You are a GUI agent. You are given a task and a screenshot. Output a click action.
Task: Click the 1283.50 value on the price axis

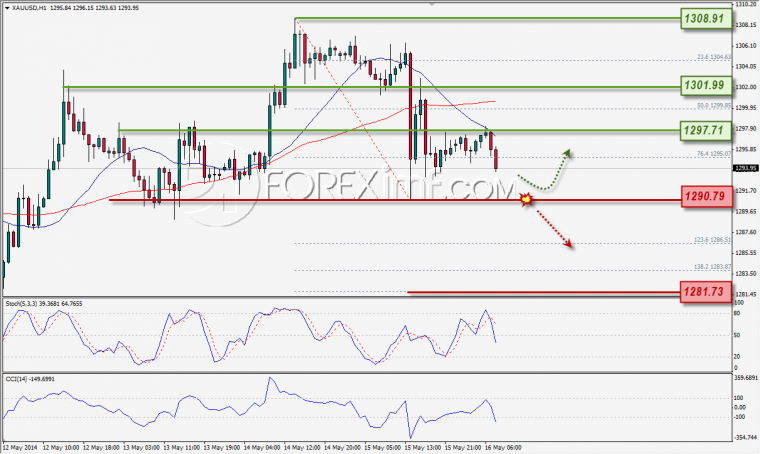(x=745, y=274)
